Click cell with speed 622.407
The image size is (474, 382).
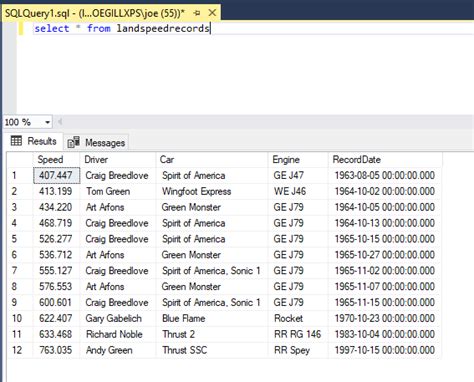57,318
